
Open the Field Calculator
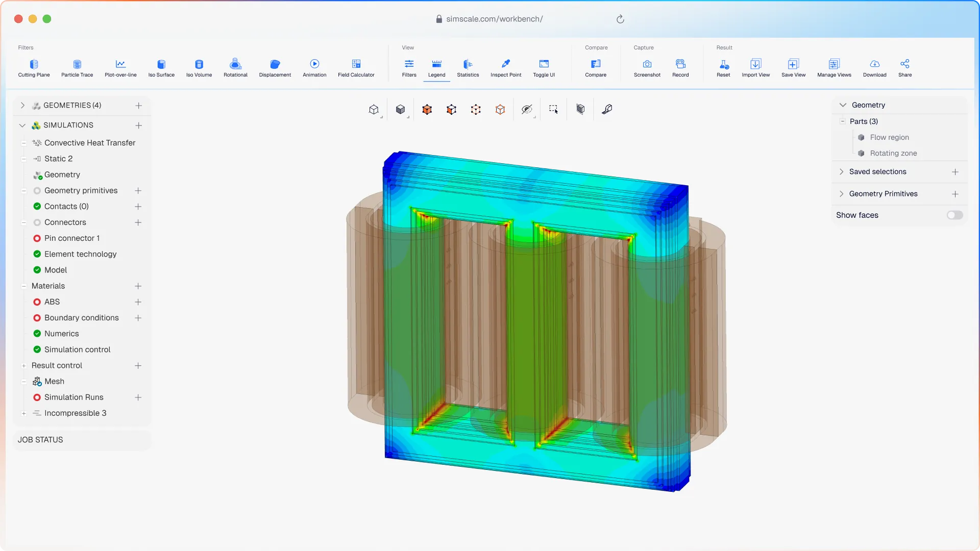tap(356, 68)
